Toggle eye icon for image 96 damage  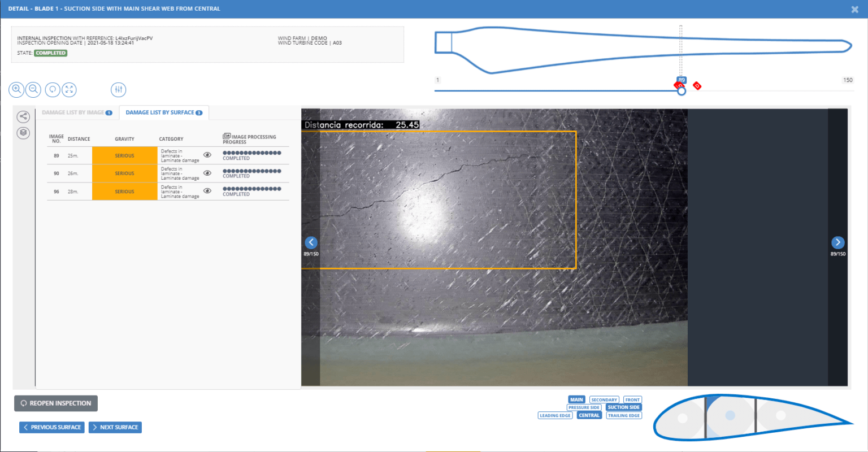pyautogui.click(x=207, y=191)
